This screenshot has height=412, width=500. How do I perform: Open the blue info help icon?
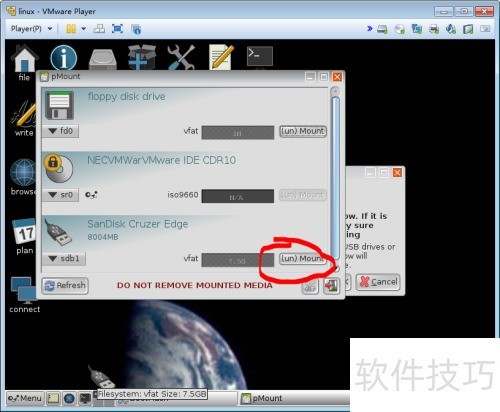[64, 57]
